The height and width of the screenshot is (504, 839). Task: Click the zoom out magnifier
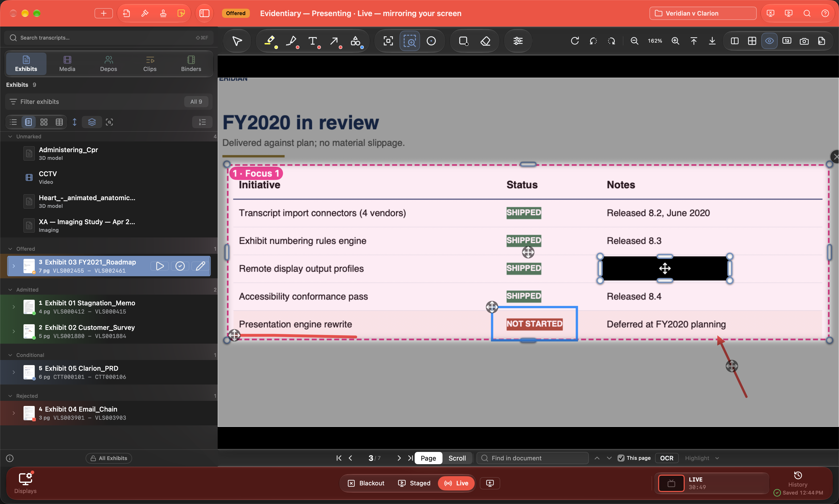click(634, 41)
